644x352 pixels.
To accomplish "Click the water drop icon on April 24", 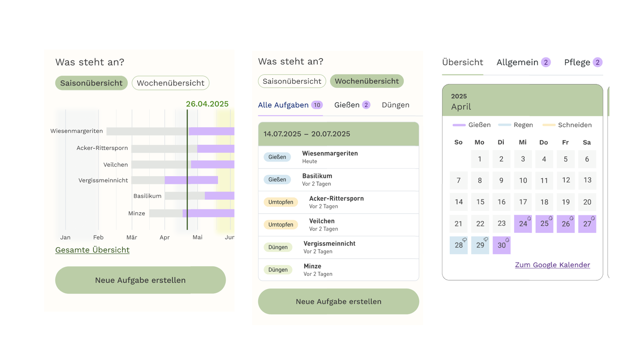I will click(x=529, y=218).
